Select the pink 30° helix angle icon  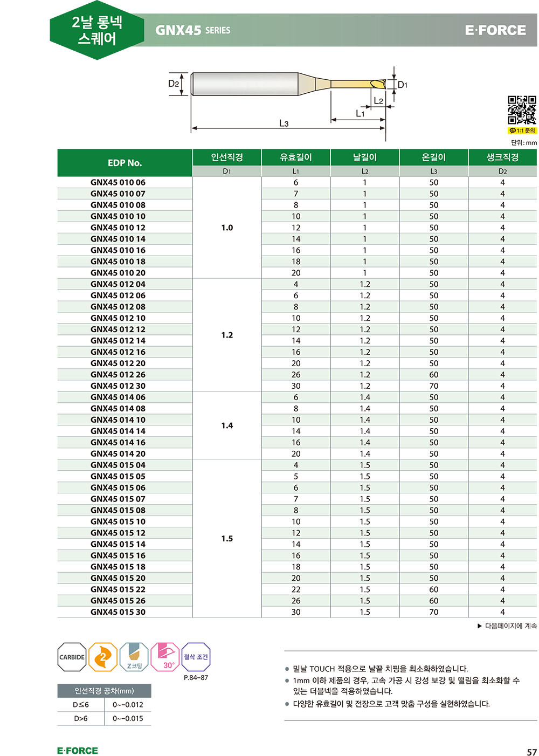pos(165,657)
